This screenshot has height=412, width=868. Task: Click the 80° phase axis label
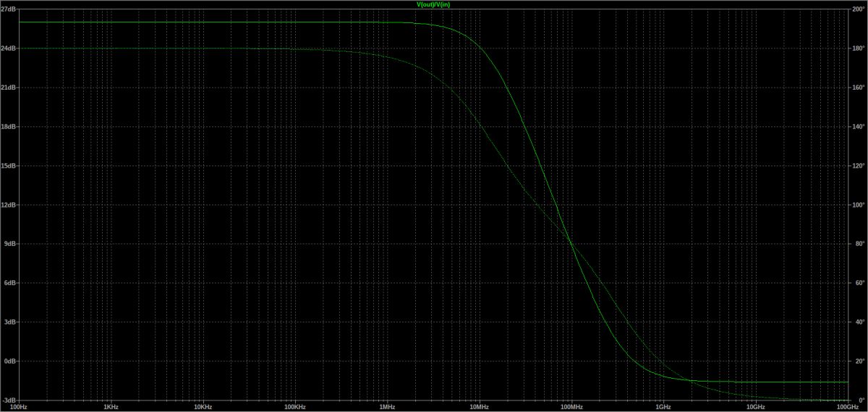[859, 244]
